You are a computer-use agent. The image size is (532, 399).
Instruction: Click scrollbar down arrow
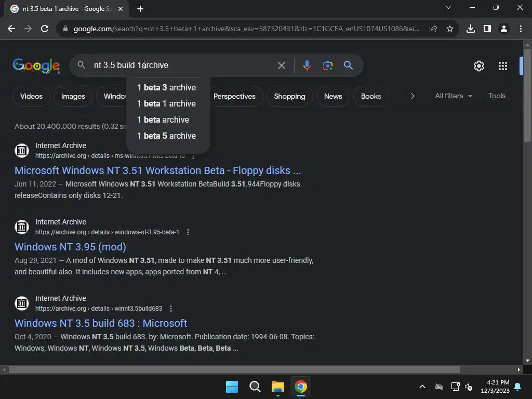coord(527,361)
